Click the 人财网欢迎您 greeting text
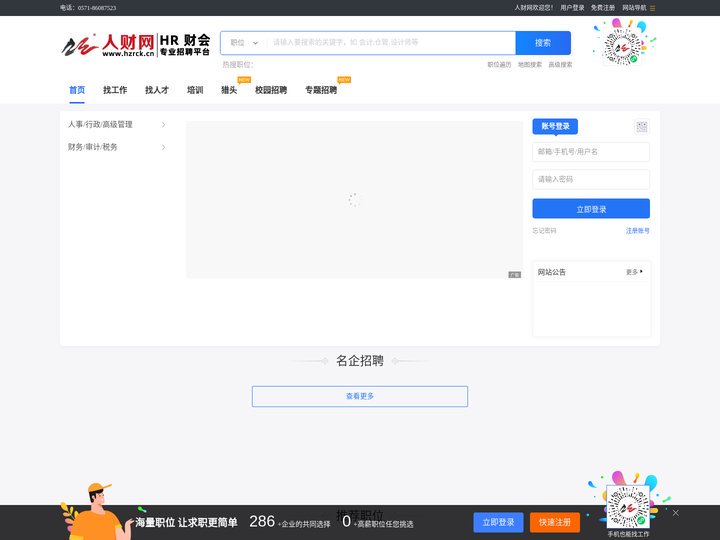This screenshot has height=540, width=720. click(x=534, y=8)
